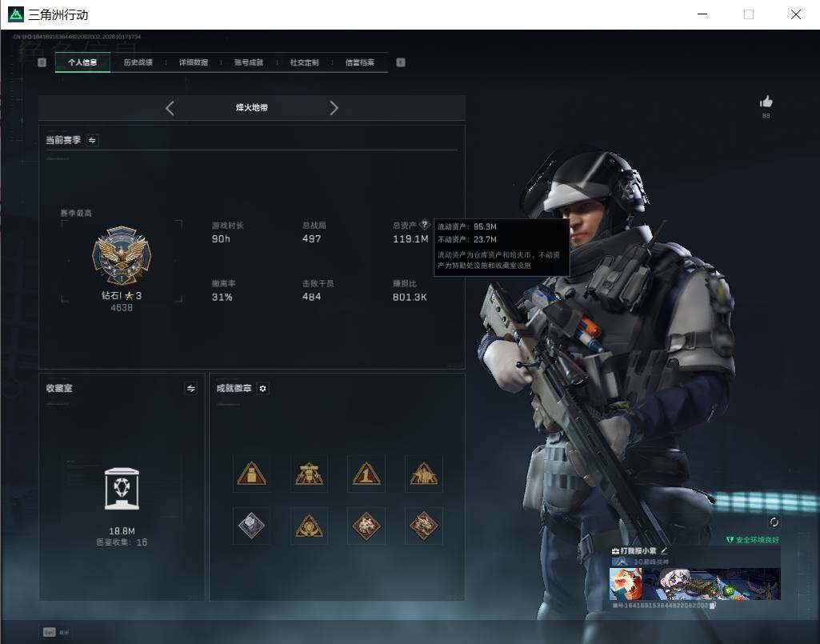Open the 详细数据 tab

click(194, 62)
